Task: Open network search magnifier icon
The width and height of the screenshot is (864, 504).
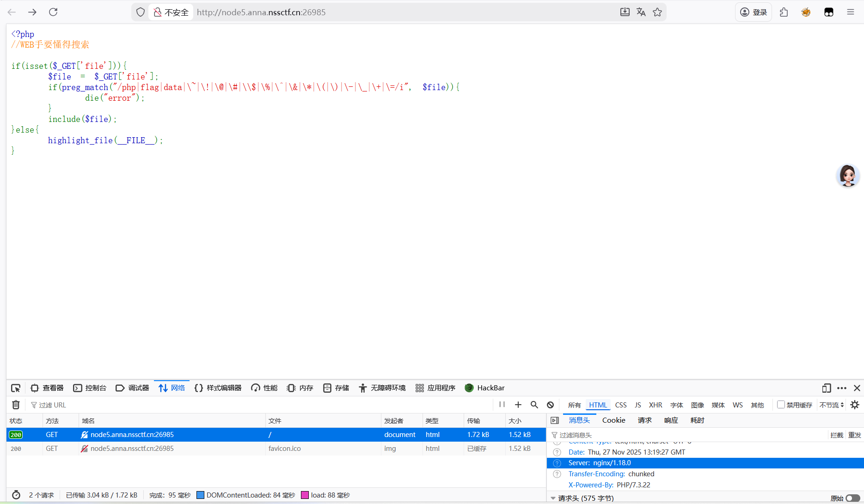Action: click(x=534, y=405)
